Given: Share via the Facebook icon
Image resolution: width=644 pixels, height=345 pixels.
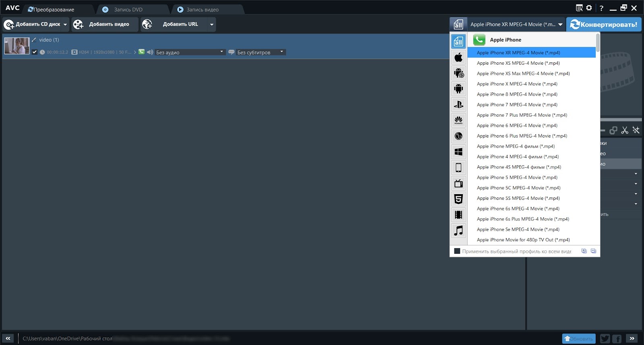Looking at the screenshot, I should 617,339.
